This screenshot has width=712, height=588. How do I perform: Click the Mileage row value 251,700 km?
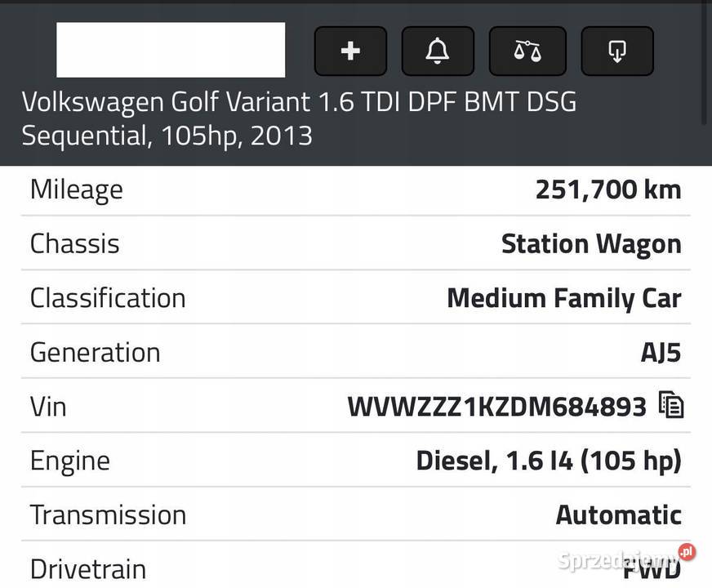coord(608,189)
